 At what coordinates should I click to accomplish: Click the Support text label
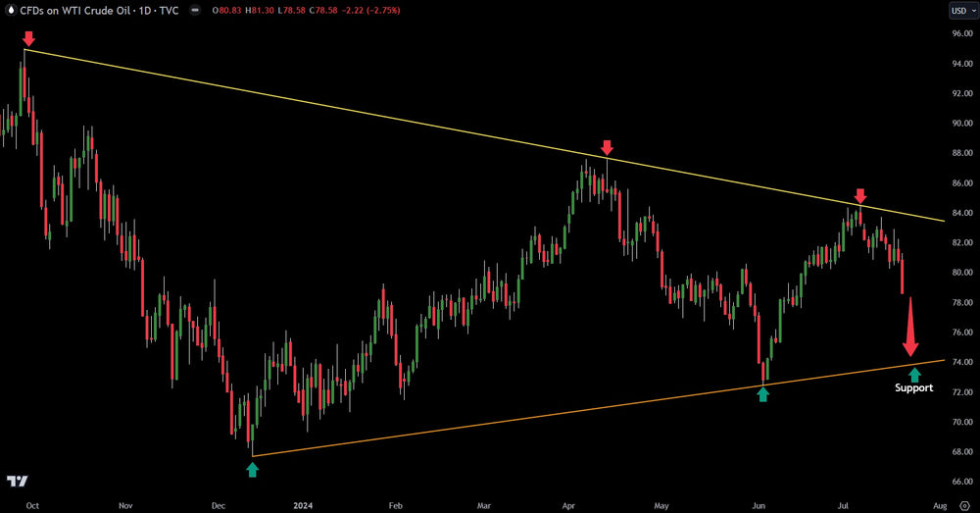coord(913,388)
